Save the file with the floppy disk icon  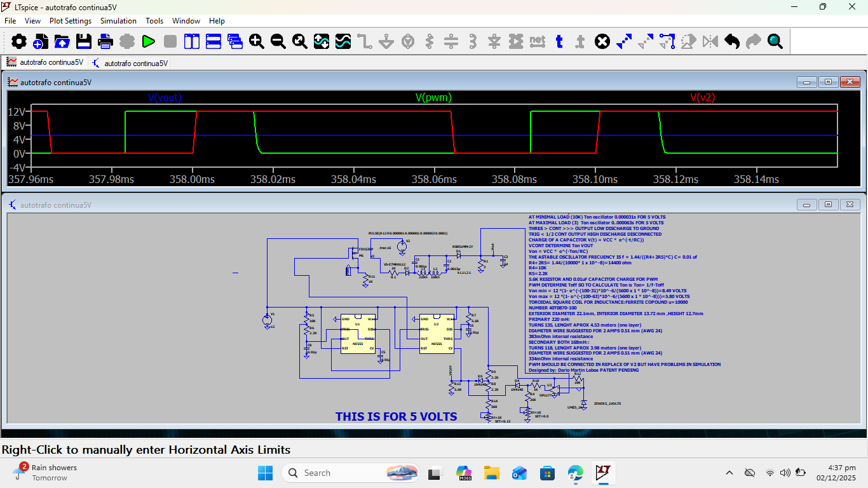84,42
